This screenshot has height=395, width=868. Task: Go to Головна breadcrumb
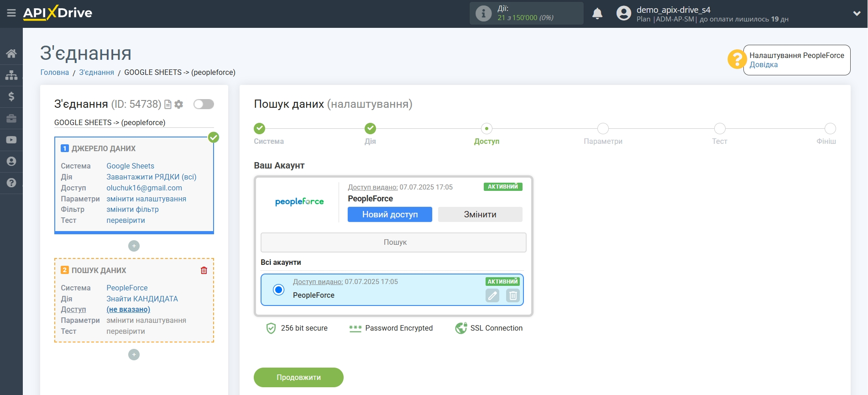point(55,72)
